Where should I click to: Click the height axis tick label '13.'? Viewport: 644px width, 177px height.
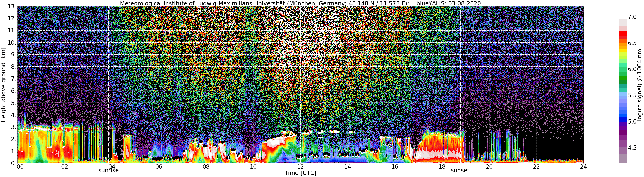(12, 6)
